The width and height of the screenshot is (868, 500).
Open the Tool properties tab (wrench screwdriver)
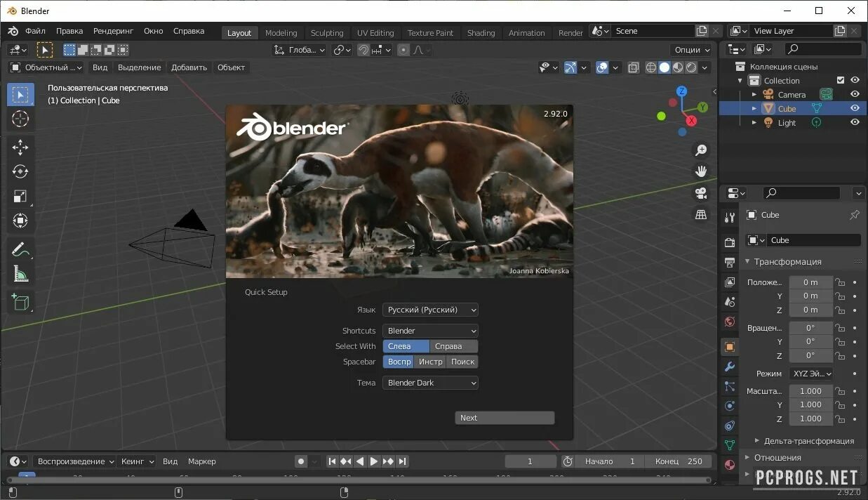click(x=730, y=217)
